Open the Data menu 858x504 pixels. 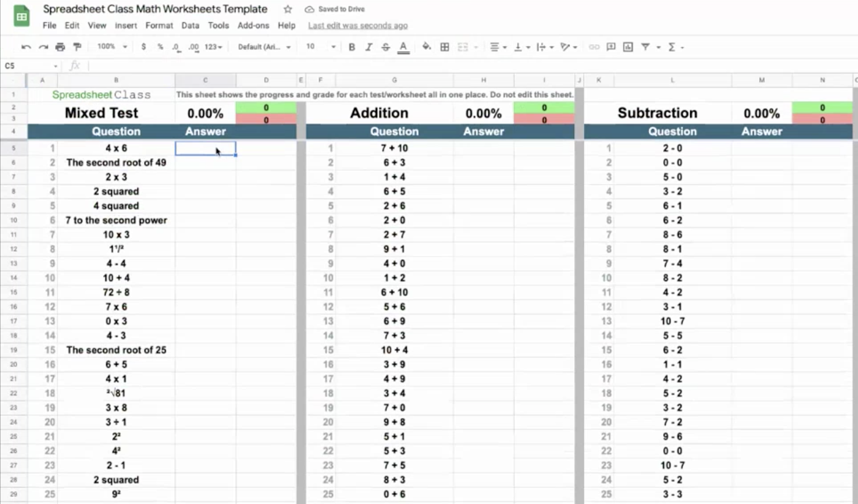[190, 26]
